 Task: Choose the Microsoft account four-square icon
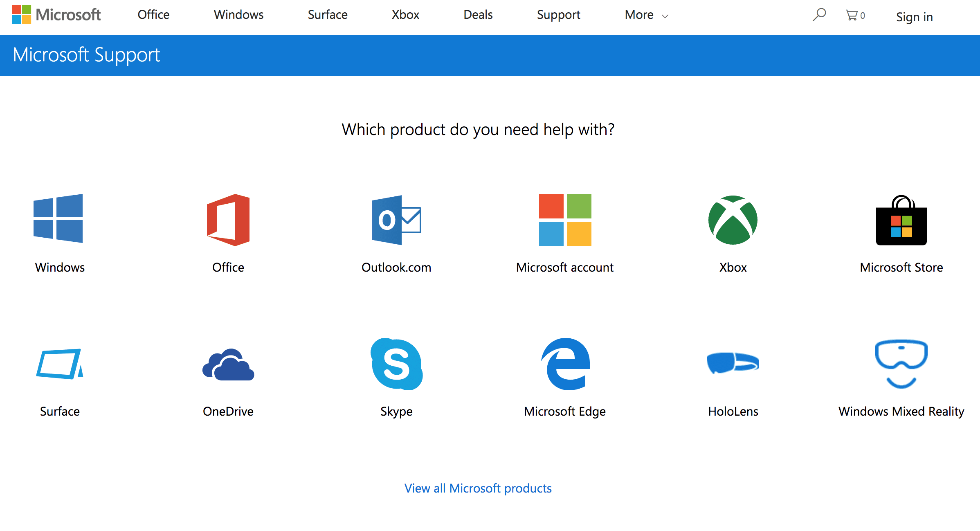[565, 220]
